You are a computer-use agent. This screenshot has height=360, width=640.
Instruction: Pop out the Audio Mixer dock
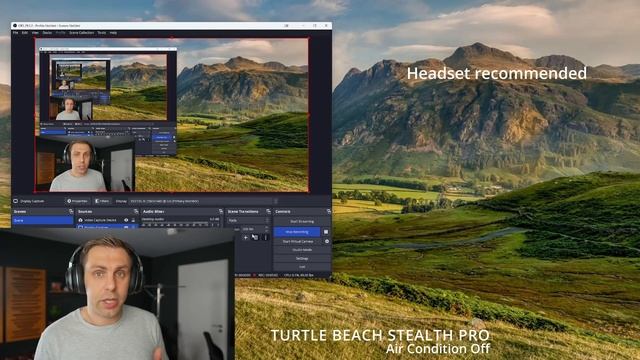pyautogui.click(x=221, y=211)
